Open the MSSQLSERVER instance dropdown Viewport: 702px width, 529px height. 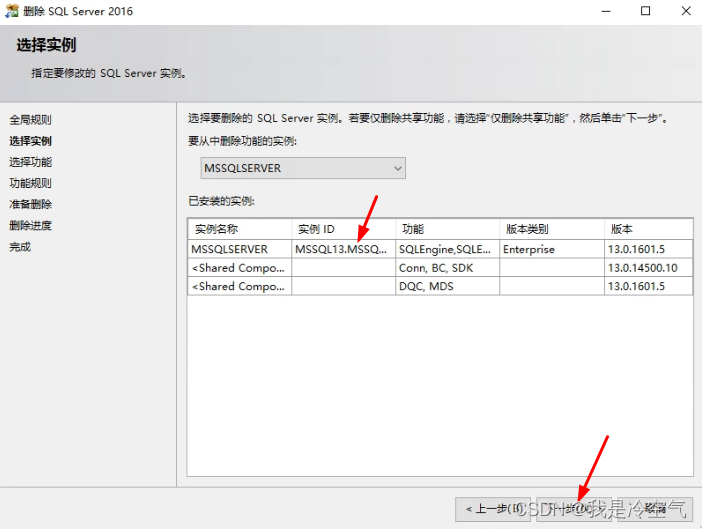tap(303, 168)
